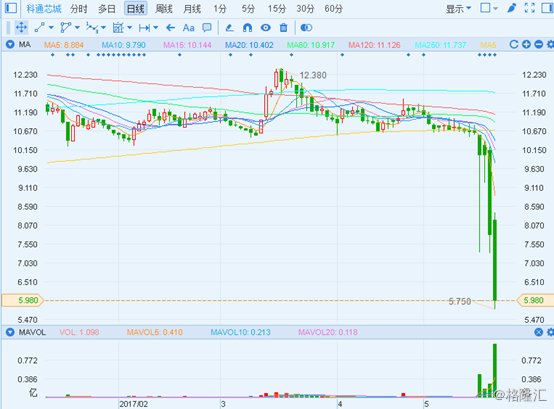
Task: Click the stock name 科通芯城
Action: coord(44,9)
